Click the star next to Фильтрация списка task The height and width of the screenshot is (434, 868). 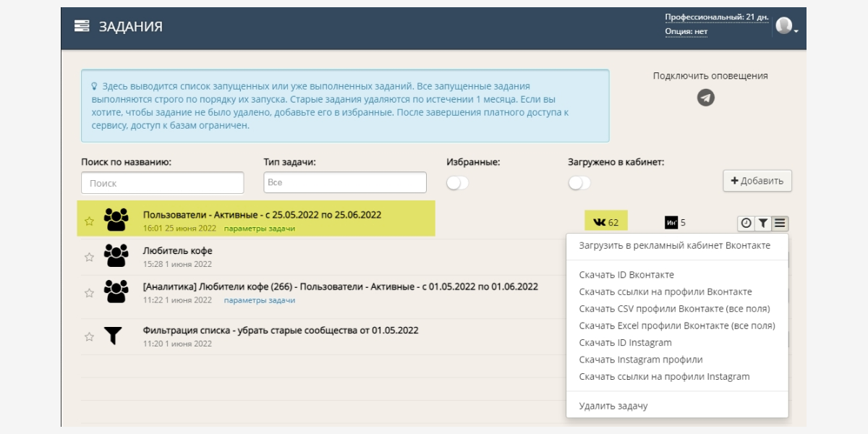coord(89,336)
